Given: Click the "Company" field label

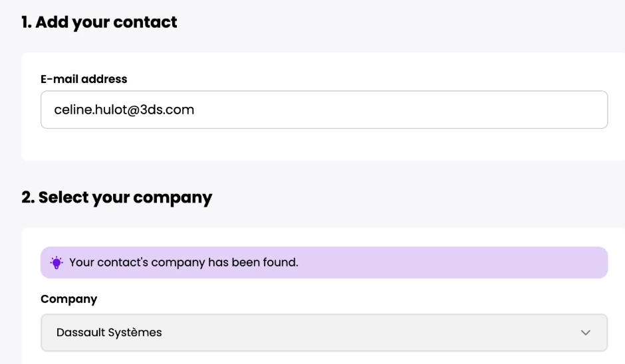Looking at the screenshot, I should pyautogui.click(x=68, y=299).
